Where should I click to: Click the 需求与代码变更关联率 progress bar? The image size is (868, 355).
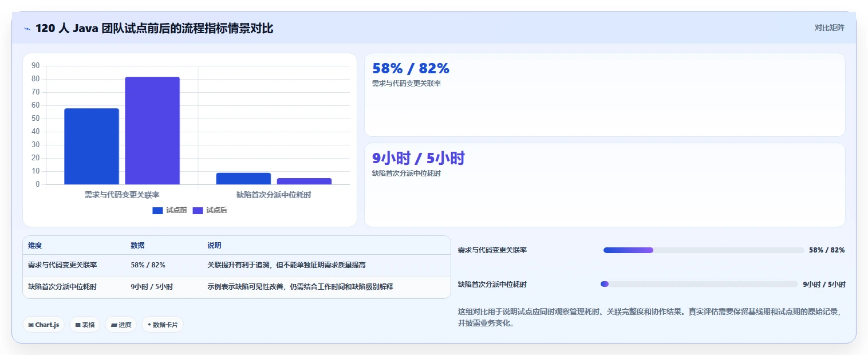(704, 250)
